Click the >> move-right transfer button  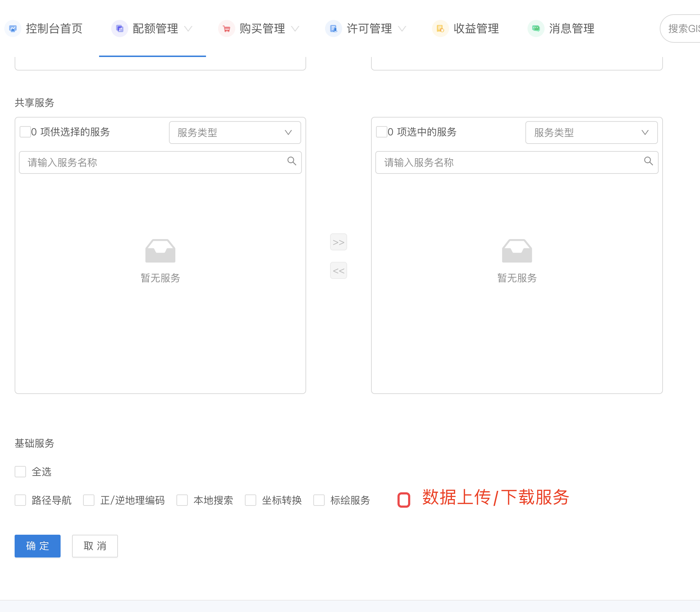pyautogui.click(x=339, y=242)
